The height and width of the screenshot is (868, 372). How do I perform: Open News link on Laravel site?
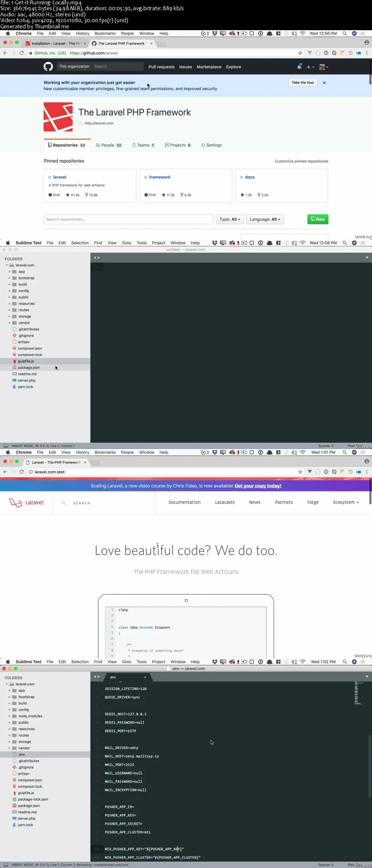(255, 502)
